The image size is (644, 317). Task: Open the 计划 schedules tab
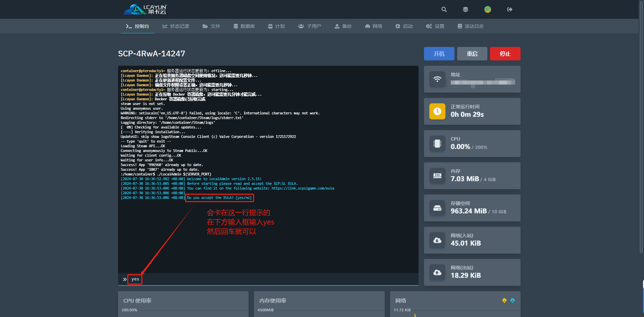click(276, 26)
